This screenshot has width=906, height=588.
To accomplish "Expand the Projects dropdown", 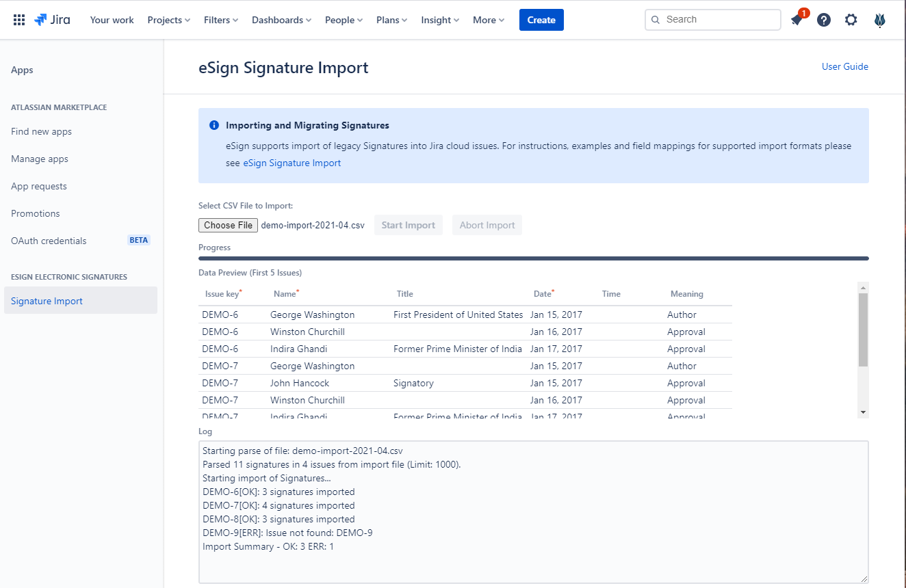I will coord(168,20).
